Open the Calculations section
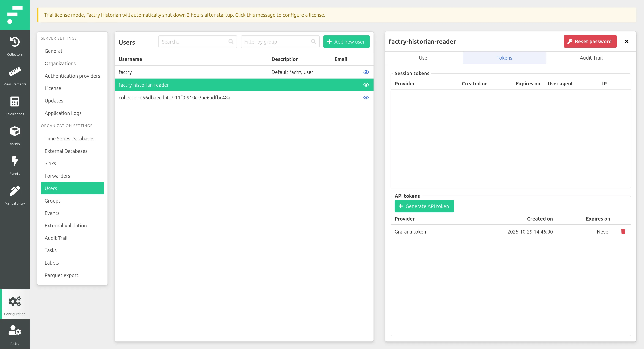The height and width of the screenshot is (349, 644). [15, 106]
